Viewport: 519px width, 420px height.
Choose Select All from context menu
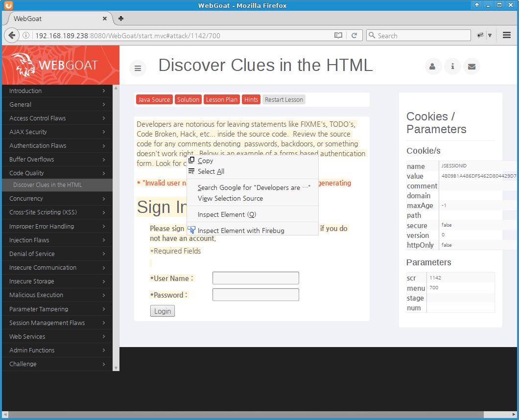253,171
